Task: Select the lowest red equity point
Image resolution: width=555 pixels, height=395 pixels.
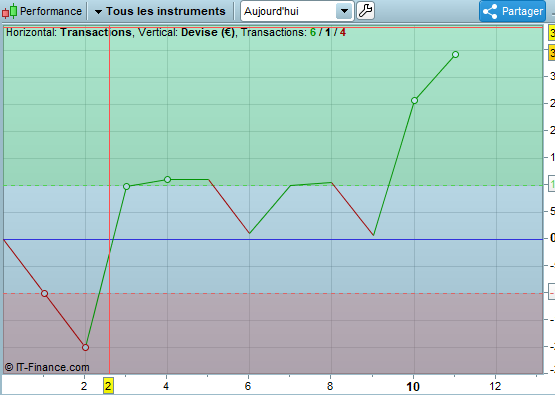Action: tap(85, 348)
